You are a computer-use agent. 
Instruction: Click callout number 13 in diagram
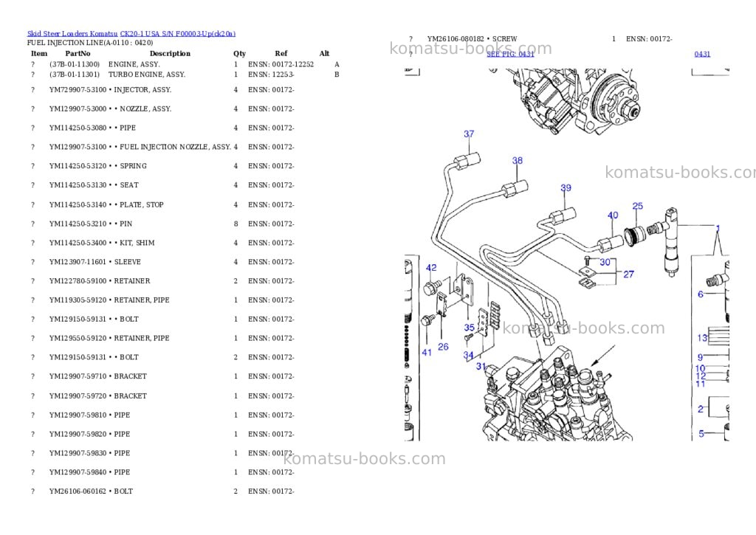pyautogui.click(x=703, y=338)
